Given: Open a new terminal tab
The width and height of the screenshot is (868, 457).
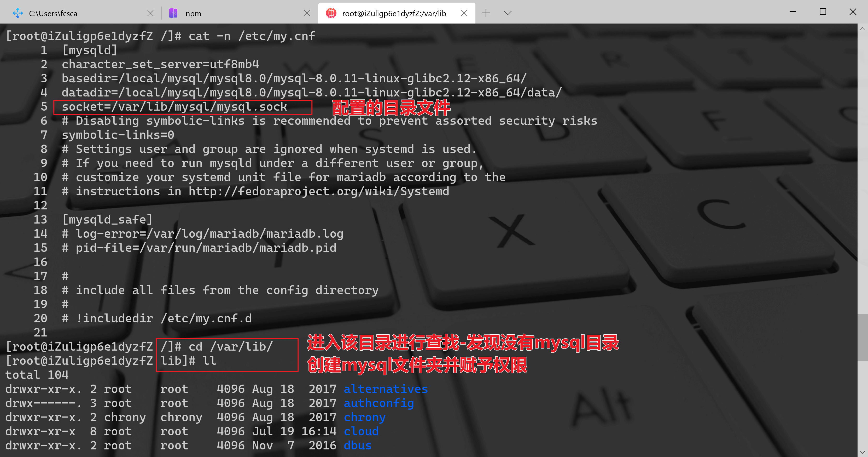Looking at the screenshot, I should (486, 13).
